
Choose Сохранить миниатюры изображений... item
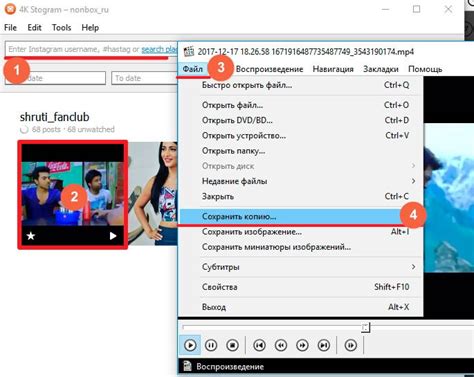click(x=301, y=247)
